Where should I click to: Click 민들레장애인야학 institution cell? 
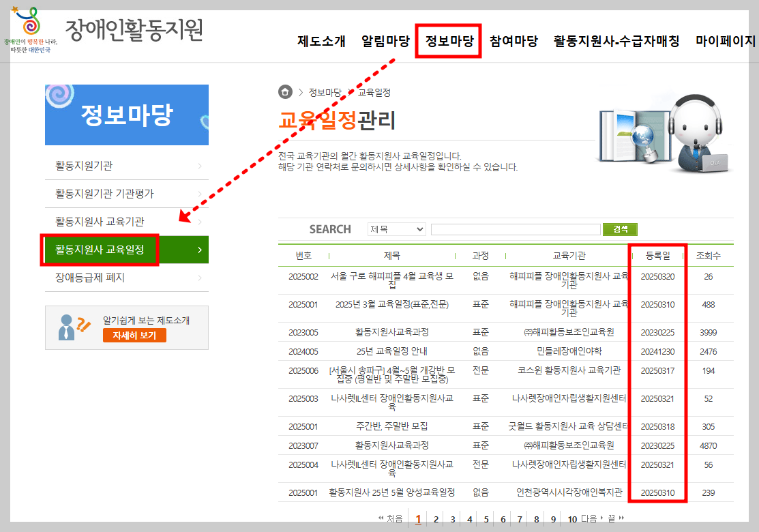(569, 351)
